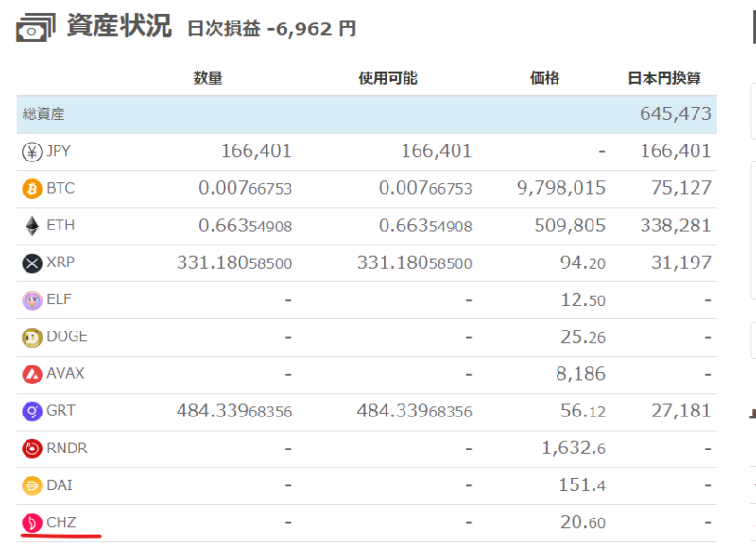The image size is (756, 544).
Task: Click the 価格 column header
Action: tap(545, 77)
